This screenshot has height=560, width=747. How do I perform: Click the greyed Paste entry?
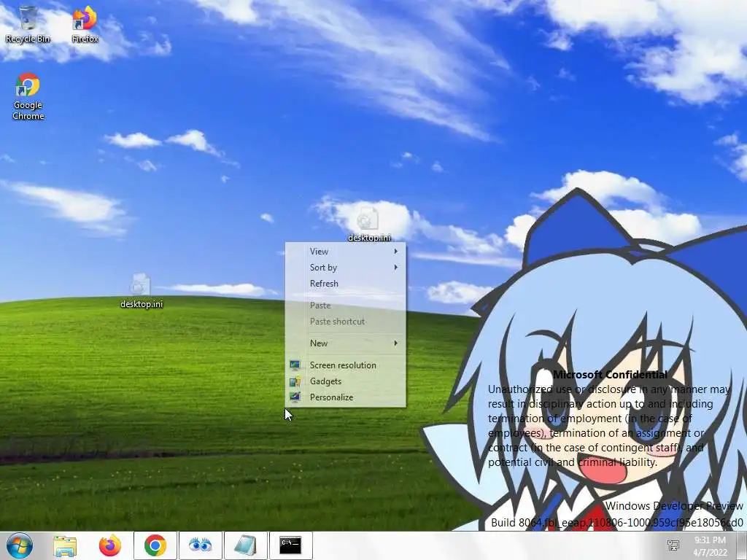(345, 306)
